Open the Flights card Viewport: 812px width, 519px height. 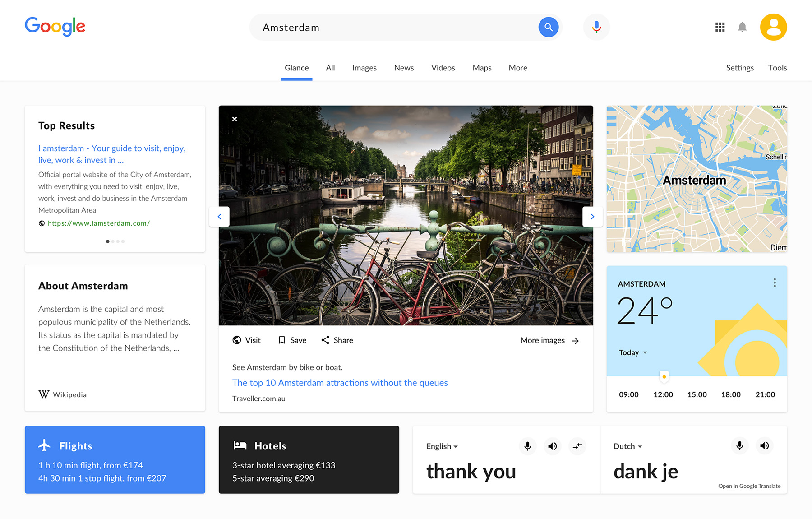pyautogui.click(x=115, y=459)
